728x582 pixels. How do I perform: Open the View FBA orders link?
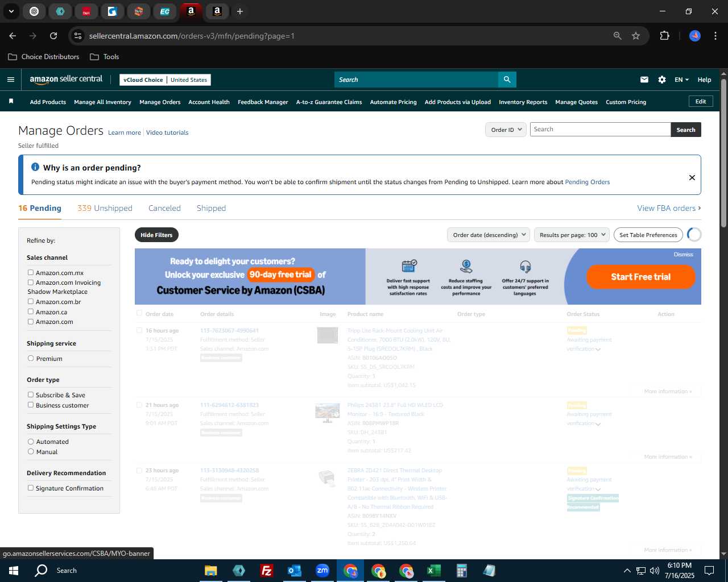pyautogui.click(x=669, y=208)
